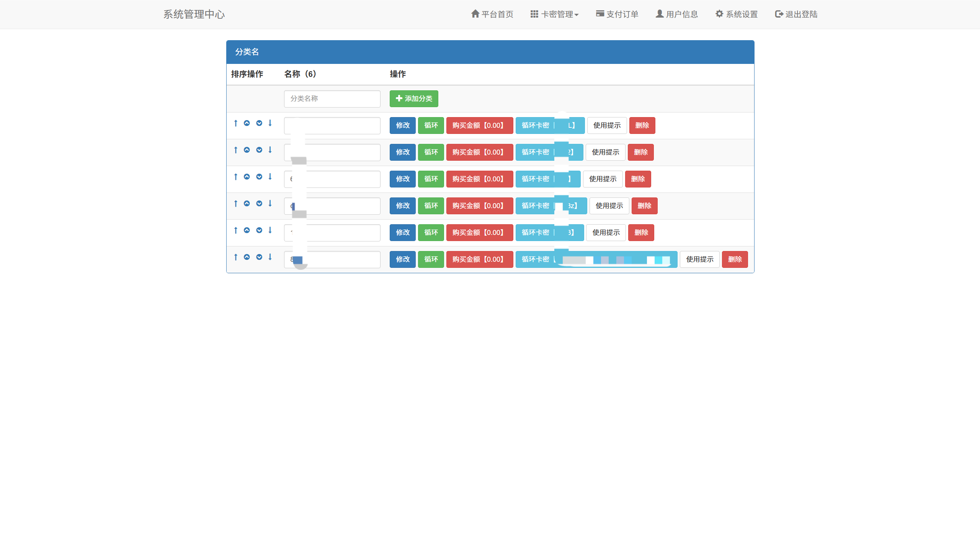Click 购买金额 in the row whose 循环卡密 ends L】
Screen dimensions: 980x551
coord(480,126)
